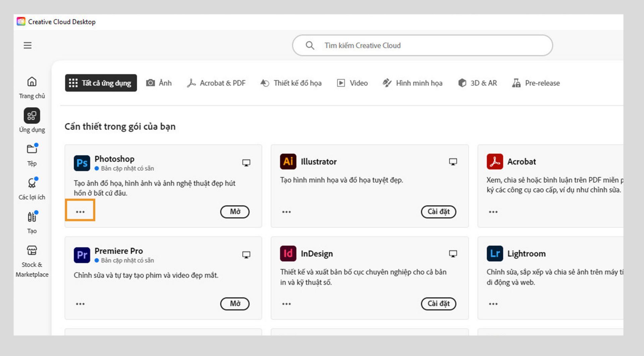Click the InDesign Id app icon

[288, 254]
